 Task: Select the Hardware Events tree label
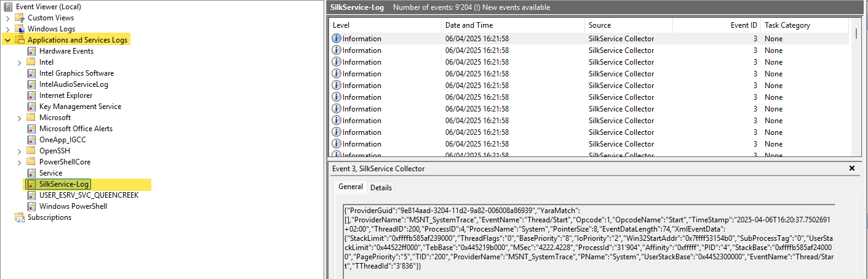[x=66, y=51]
